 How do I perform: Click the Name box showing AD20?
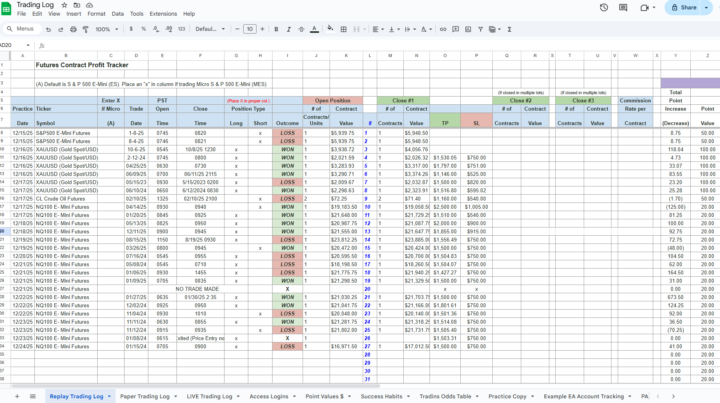click(x=12, y=45)
